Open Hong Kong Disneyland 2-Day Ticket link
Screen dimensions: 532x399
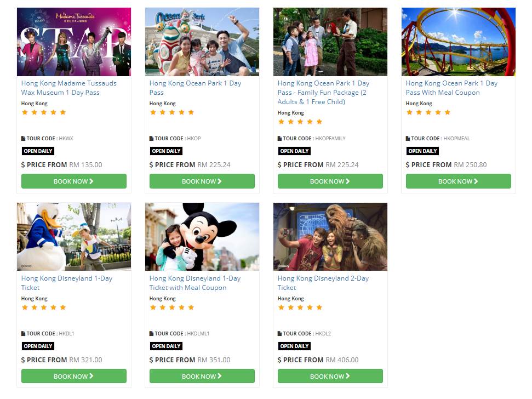click(x=323, y=283)
